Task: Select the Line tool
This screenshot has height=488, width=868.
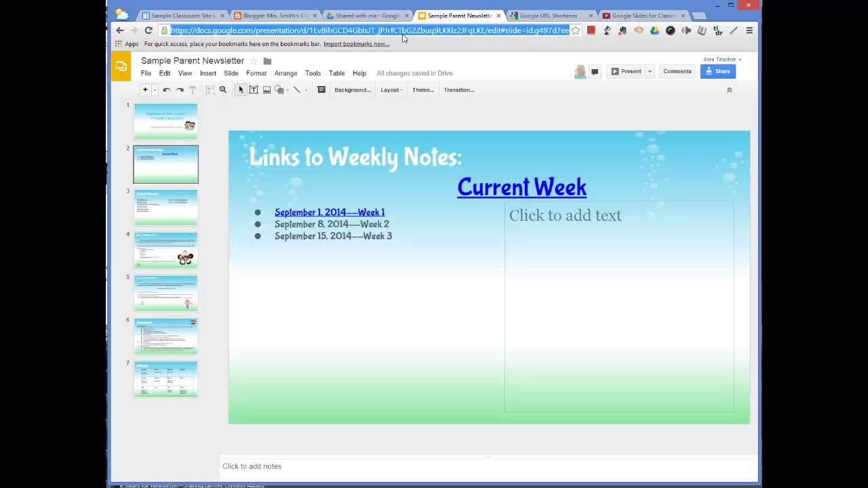Action: [x=297, y=89]
